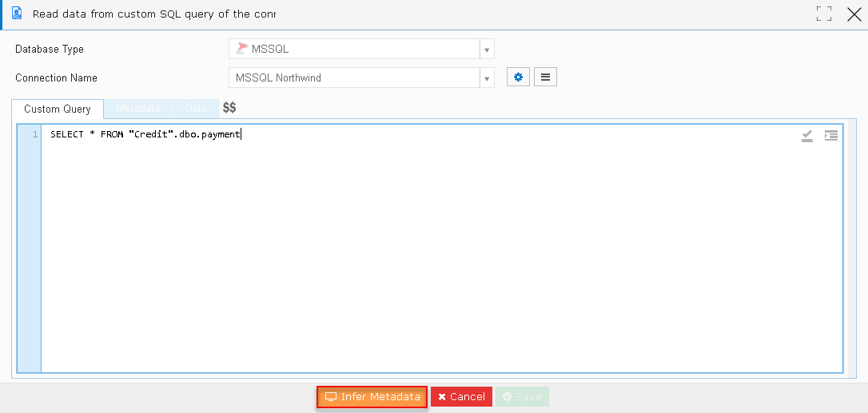868x413 pixels.
Task: Click the $$ parameters icon
Action: (229, 108)
